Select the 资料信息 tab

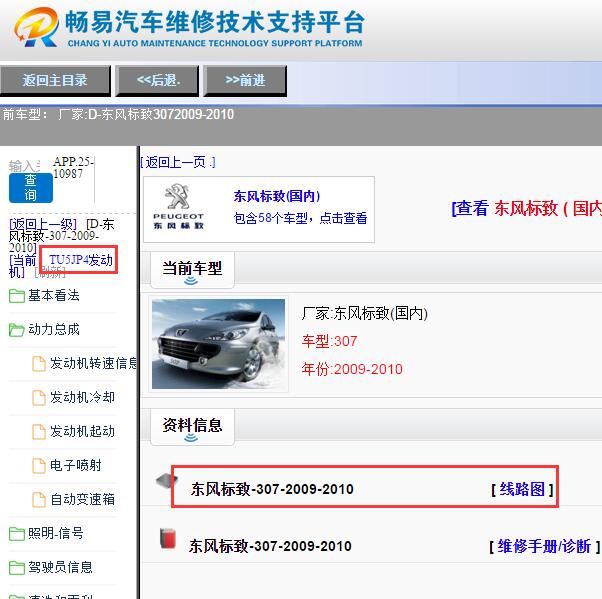pyautogui.click(x=192, y=426)
